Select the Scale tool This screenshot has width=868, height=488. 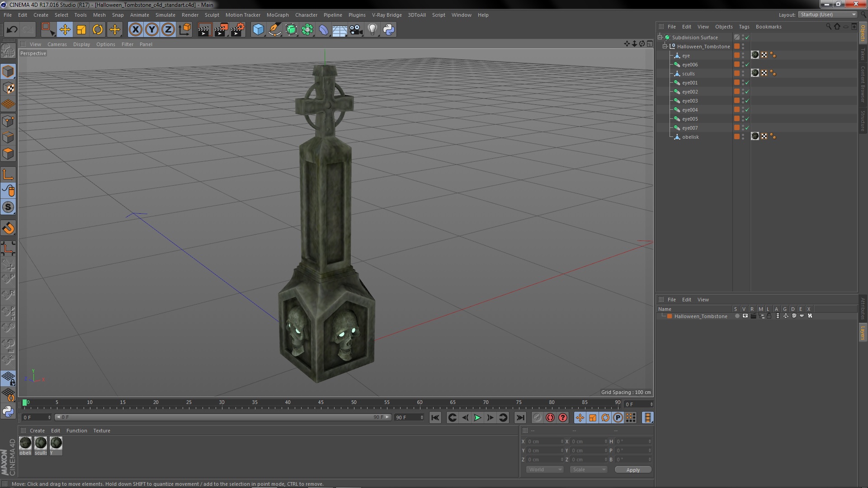point(81,30)
